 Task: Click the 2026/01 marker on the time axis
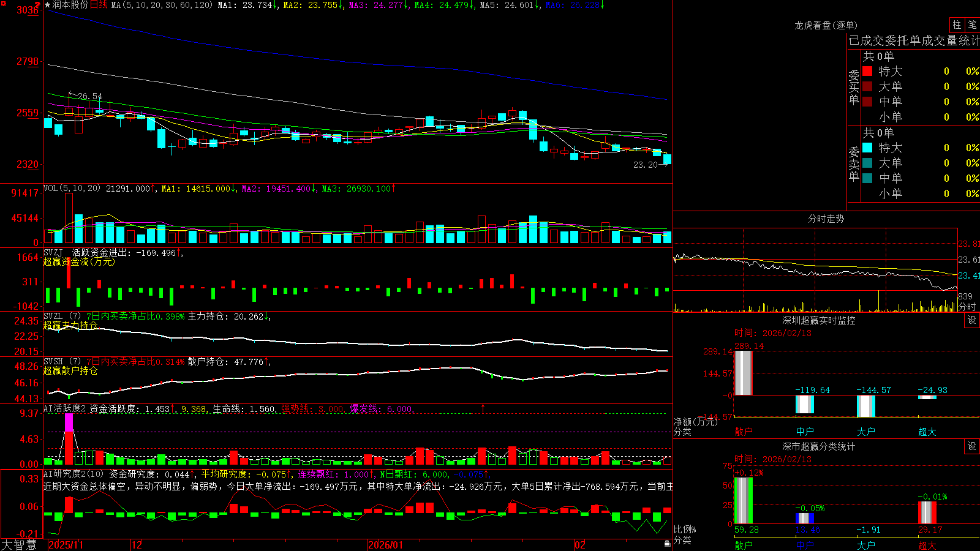click(386, 545)
